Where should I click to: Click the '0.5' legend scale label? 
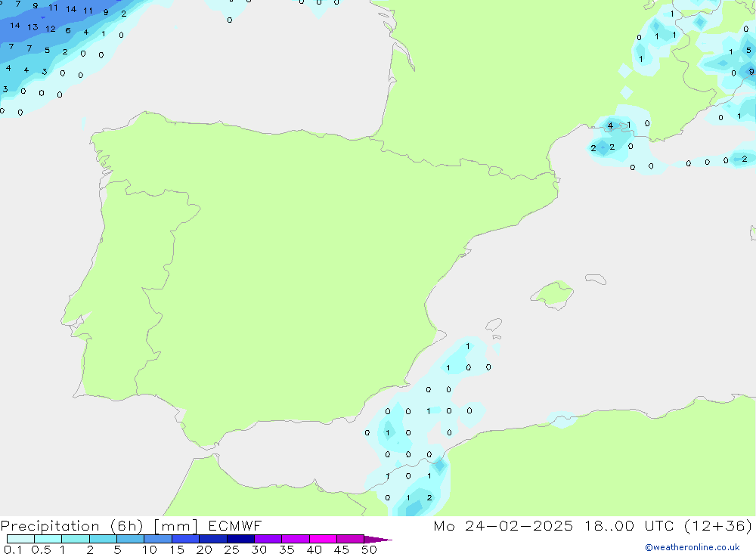tap(41, 549)
